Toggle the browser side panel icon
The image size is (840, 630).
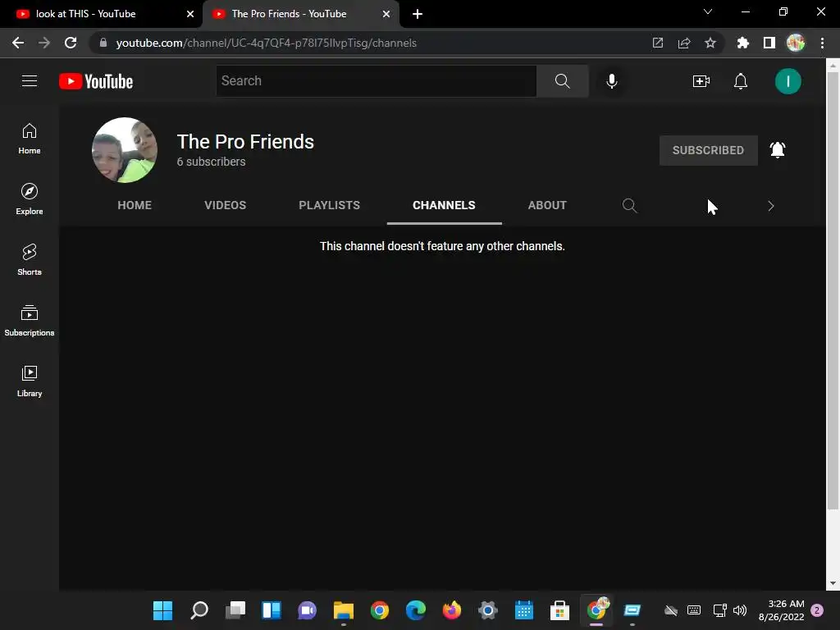tap(769, 43)
